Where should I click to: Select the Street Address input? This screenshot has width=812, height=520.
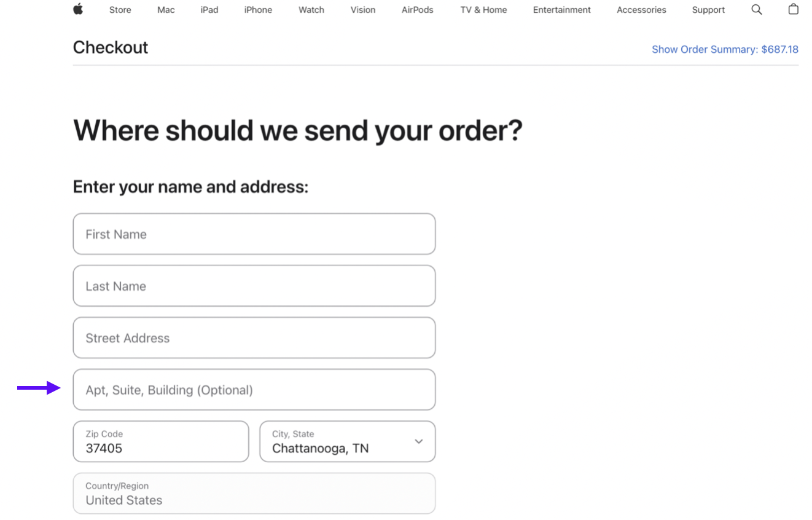[x=254, y=337]
